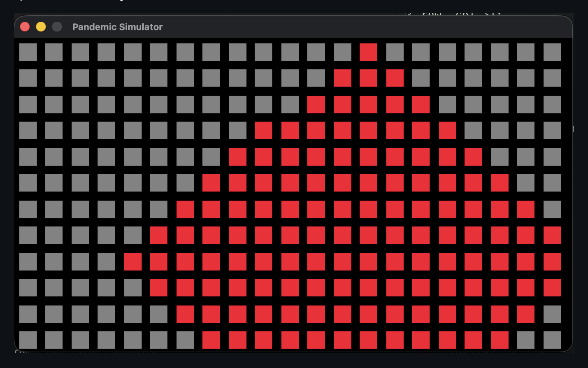
Task: Infect the gray cell left of the top-row red cell
Action: click(x=342, y=52)
